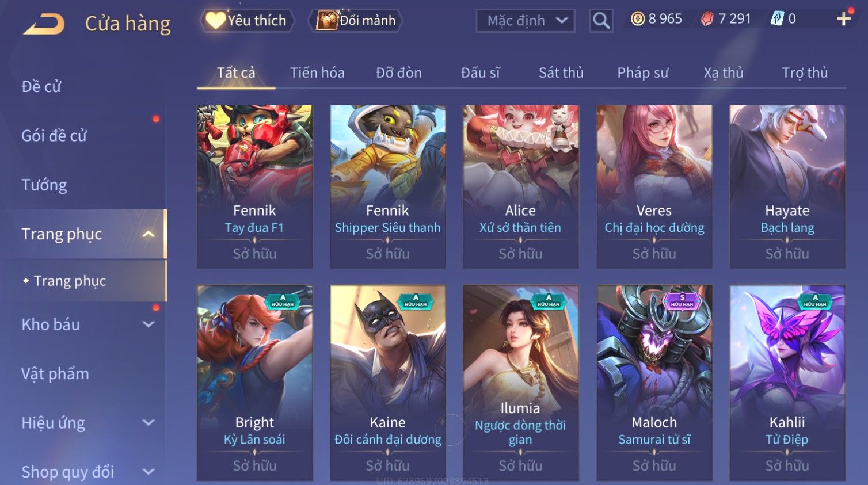
Task: Click the gold coin balance icon
Action: point(638,19)
